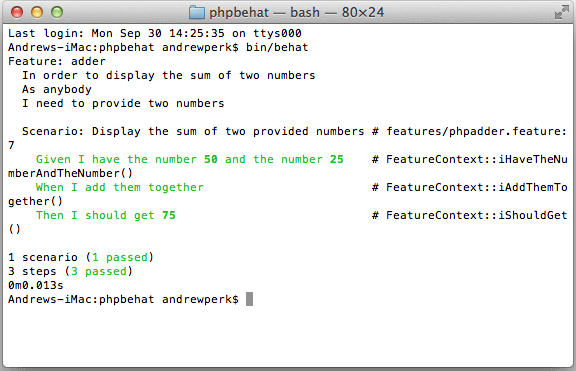Click the window title 'phpbehat — bash — 80×24'

pyautogui.click(x=296, y=12)
